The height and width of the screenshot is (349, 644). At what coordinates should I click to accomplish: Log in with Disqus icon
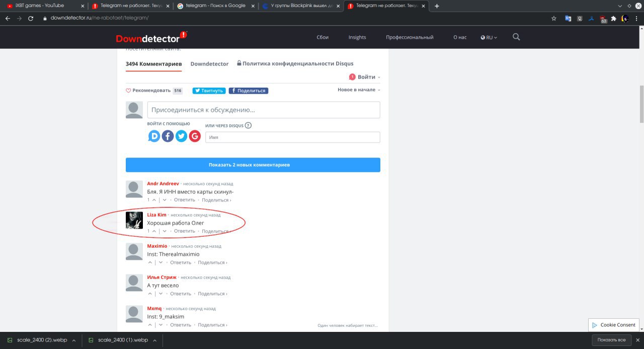pyautogui.click(x=154, y=136)
